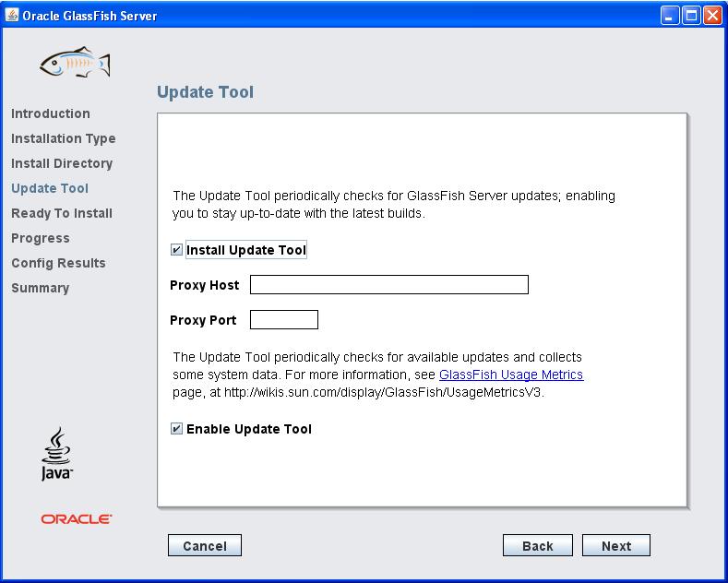Click the Proxy Host label

(x=204, y=285)
